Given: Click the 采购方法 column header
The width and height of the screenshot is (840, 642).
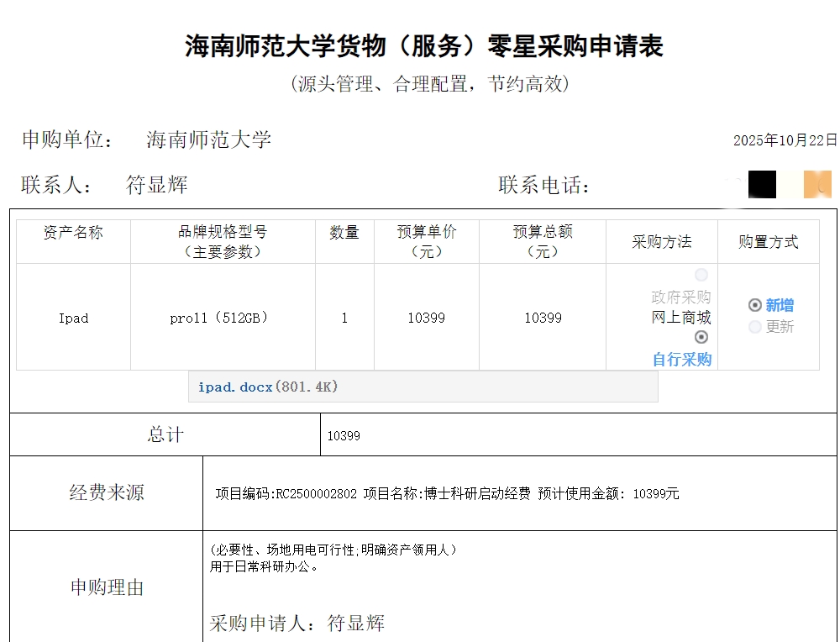Looking at the screenshot, I should point(662,242).
